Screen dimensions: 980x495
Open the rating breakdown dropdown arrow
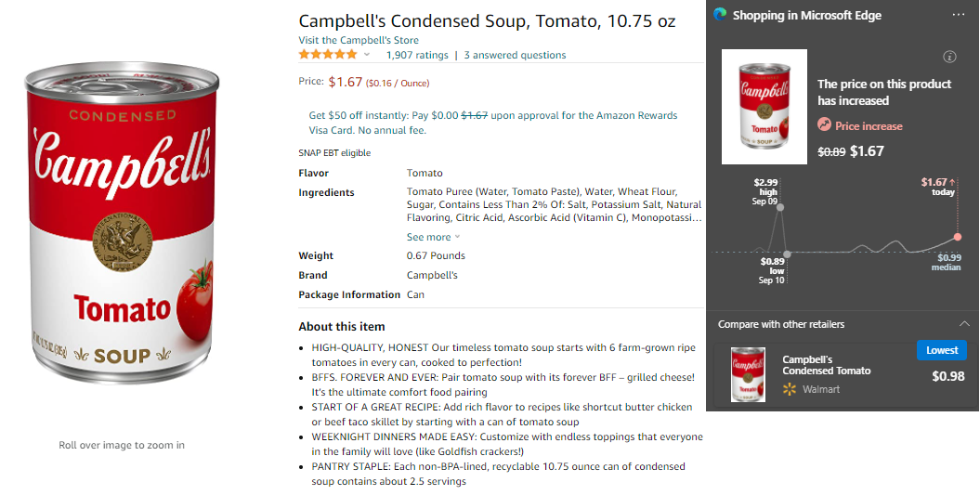[367, 56]
